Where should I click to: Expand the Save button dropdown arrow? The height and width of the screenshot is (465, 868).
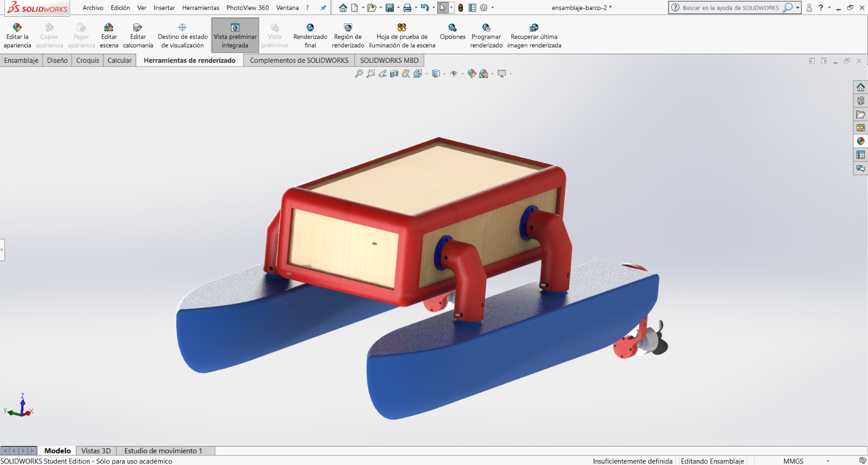tap(398, 8)
